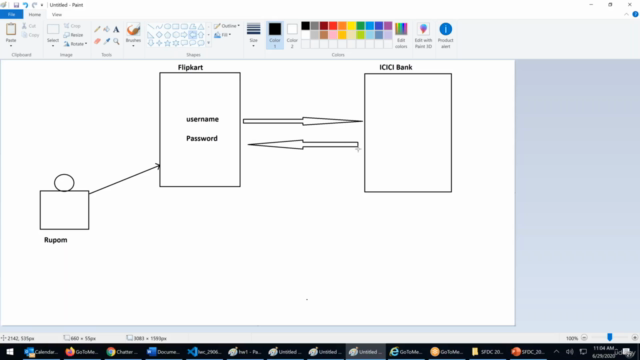640x360 pixels.
Task: Click the zoom in plus button
Action: (634, 338)
